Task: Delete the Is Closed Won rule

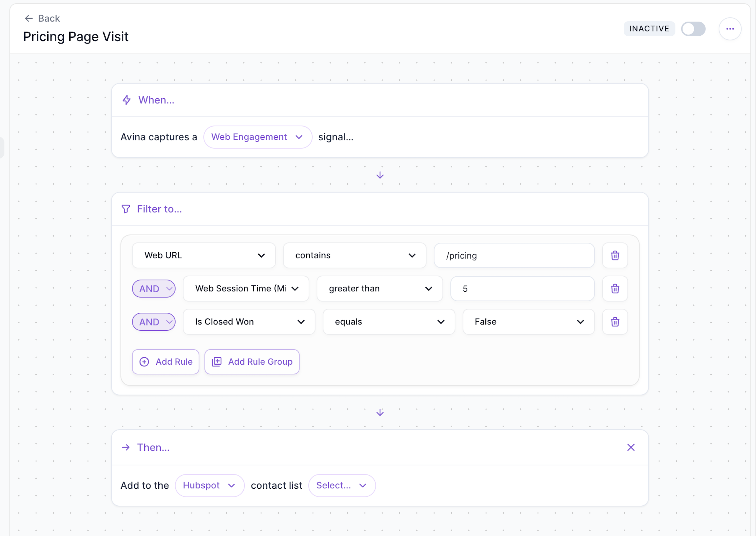Action: point(615,322)
